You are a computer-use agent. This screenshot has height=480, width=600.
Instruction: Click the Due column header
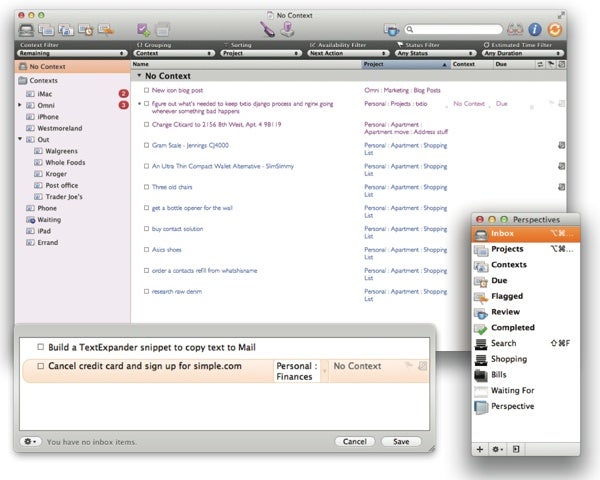coord(514,64)
